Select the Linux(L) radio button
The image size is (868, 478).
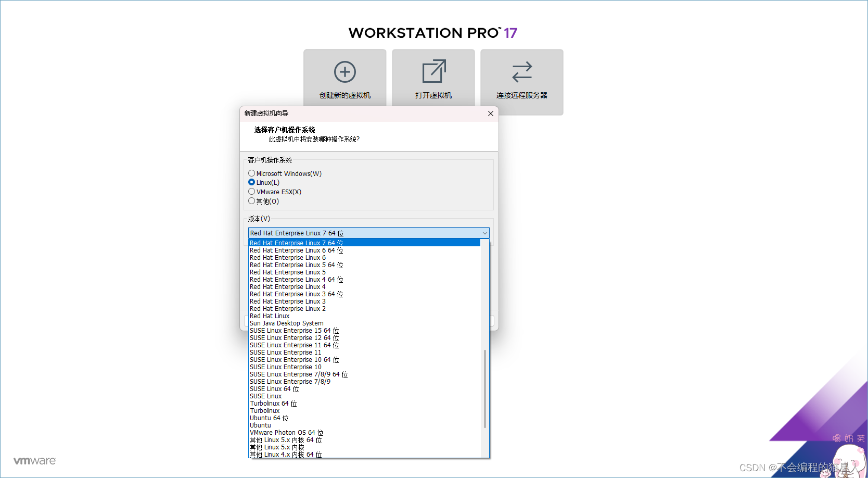pyautogui.click(x=251, y=182)
